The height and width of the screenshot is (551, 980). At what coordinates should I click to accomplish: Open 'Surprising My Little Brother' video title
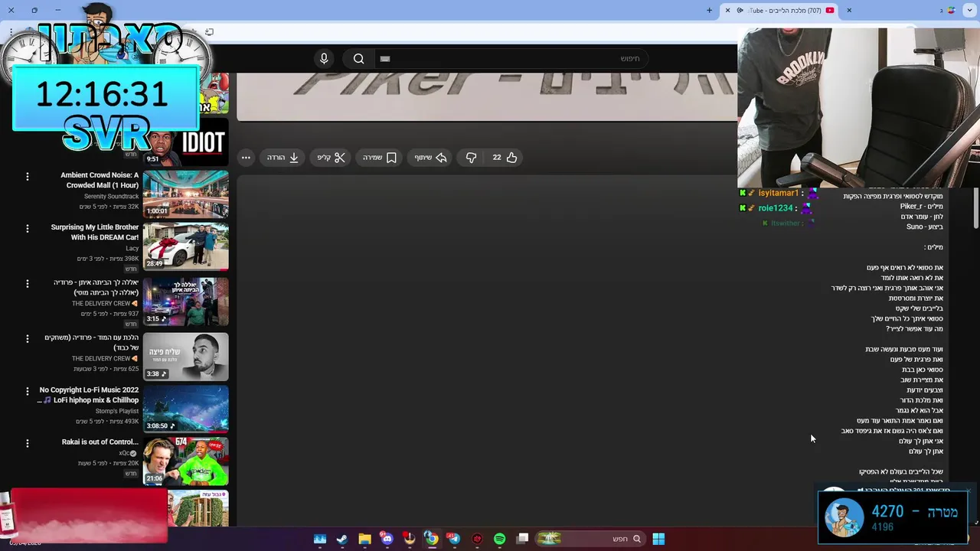tap(95, 232)
